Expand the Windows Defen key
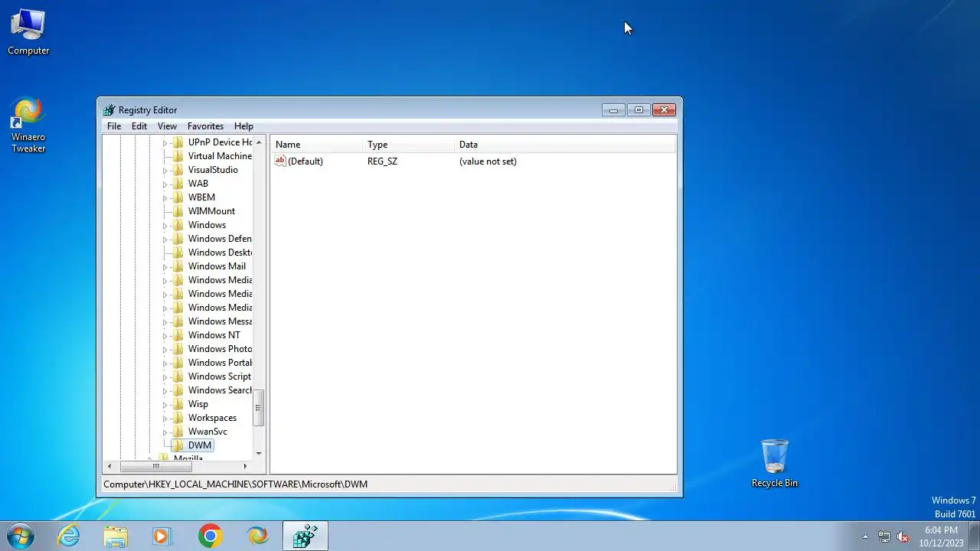980x551 pixels. (x=165, y=239)
